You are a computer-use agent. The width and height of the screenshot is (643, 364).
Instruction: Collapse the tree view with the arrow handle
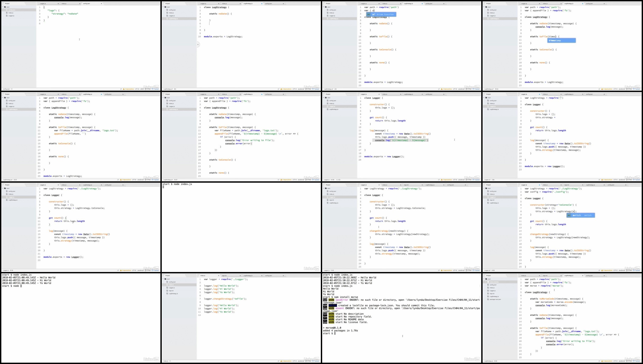[198, 45]
